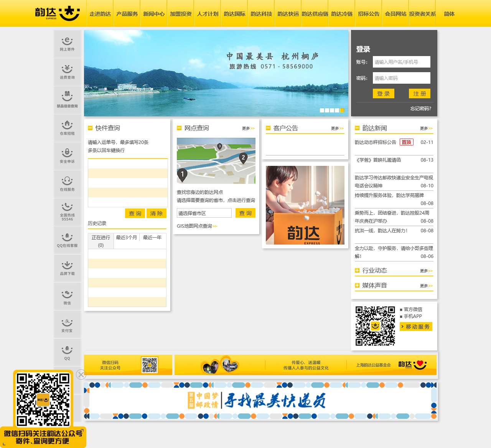
Task: Open the 禁品信息查询 sidebar icon
Action: pos(67,100)
